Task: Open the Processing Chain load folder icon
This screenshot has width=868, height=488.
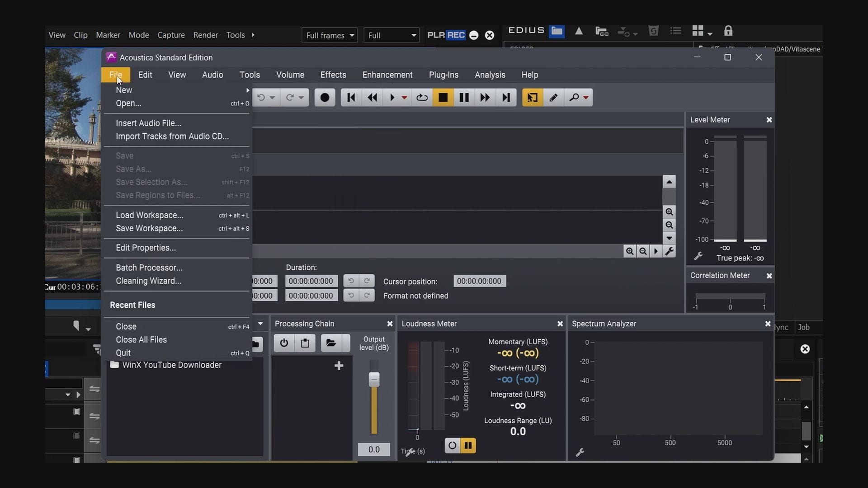Action: tap(331, 343)
